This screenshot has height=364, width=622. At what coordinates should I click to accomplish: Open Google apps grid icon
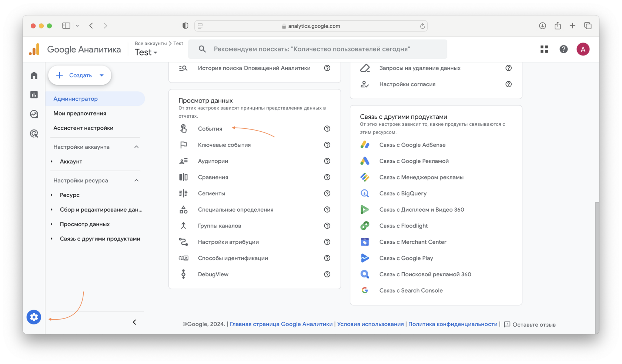tap(544, 49)
